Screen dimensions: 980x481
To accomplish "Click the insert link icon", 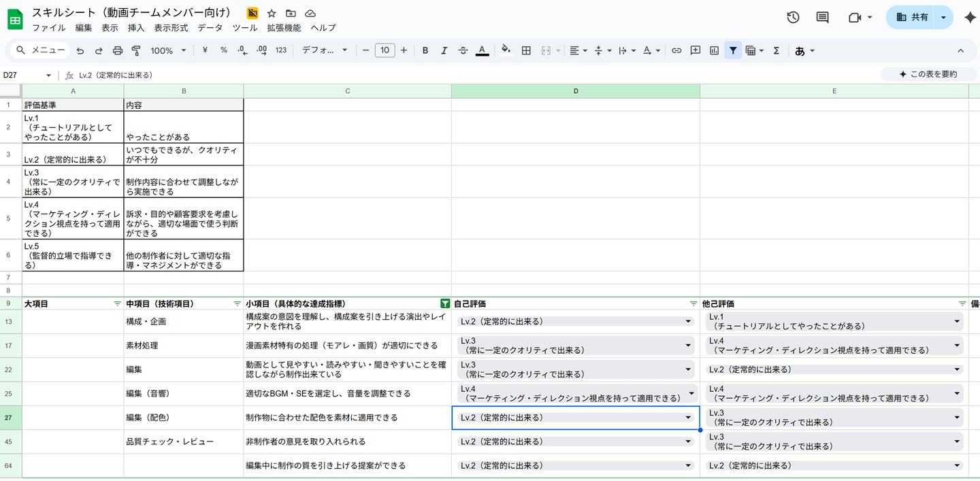I will (676, 50).
